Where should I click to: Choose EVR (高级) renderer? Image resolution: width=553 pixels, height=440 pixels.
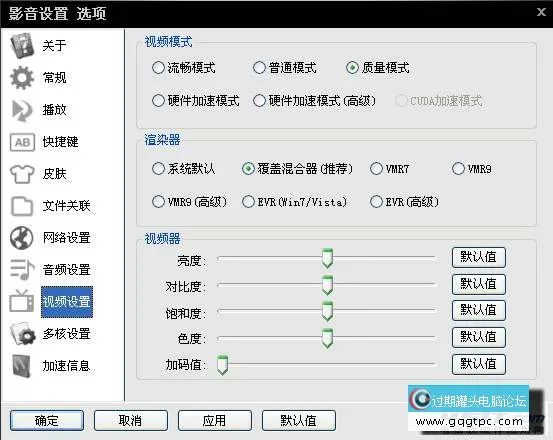[405, 202]
